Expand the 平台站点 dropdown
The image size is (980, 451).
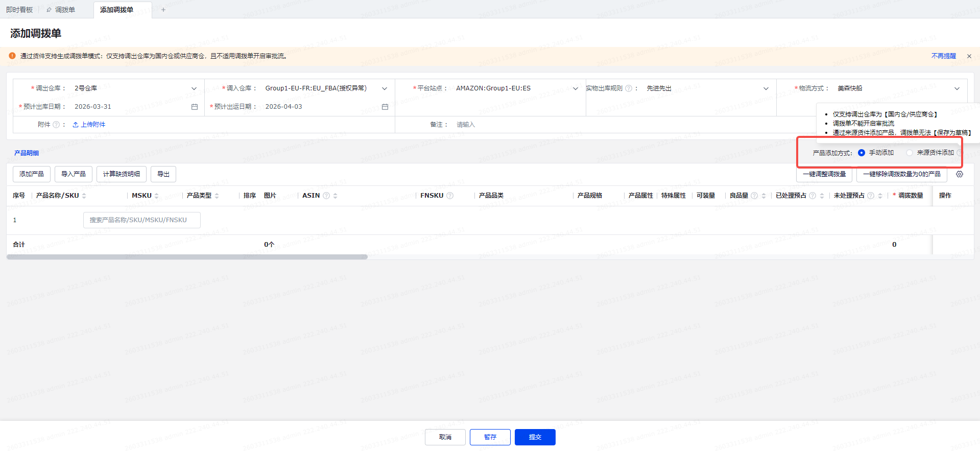coord(576,88)
